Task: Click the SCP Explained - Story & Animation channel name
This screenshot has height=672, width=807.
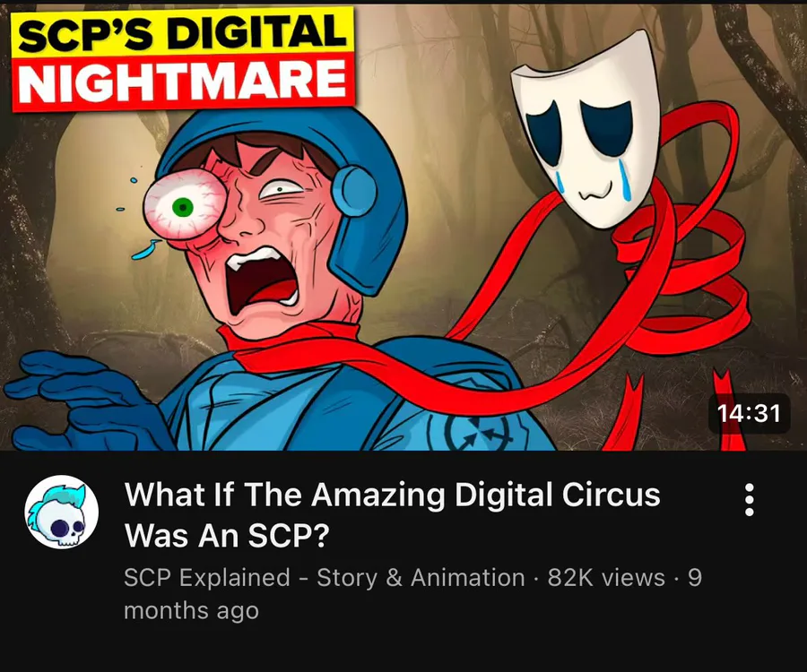Action: (x=325, y=577)
